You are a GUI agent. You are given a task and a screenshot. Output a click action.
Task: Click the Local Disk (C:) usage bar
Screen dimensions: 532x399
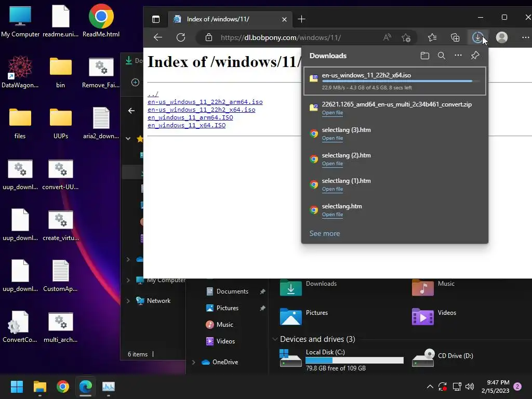coord(354,361)
